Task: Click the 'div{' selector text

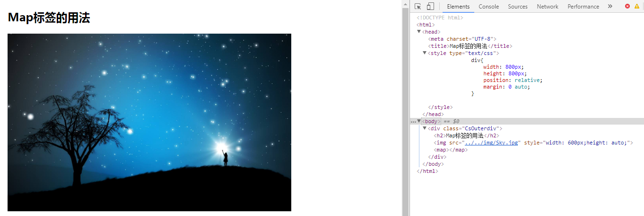Action: pos(477,60)
